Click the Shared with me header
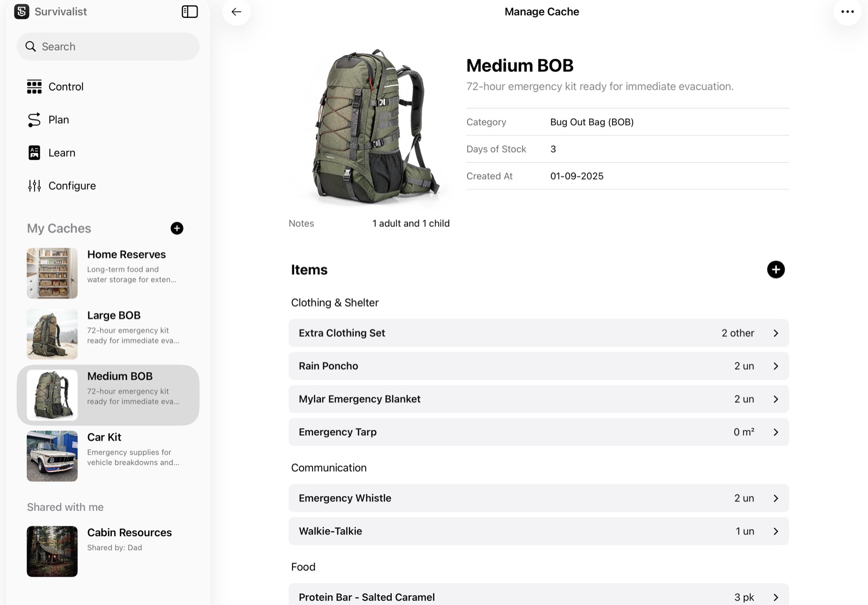The height and width of the screenshot is (605, 868). click(x=65, y=507)
